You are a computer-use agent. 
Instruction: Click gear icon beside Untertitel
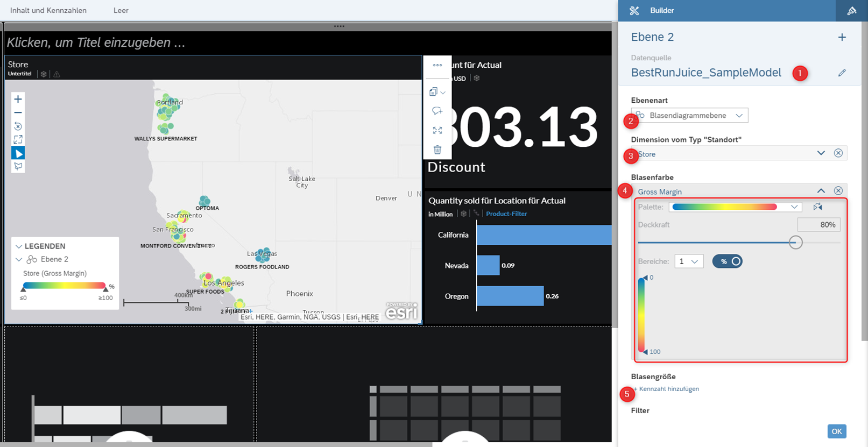click(x=44, y=74)
